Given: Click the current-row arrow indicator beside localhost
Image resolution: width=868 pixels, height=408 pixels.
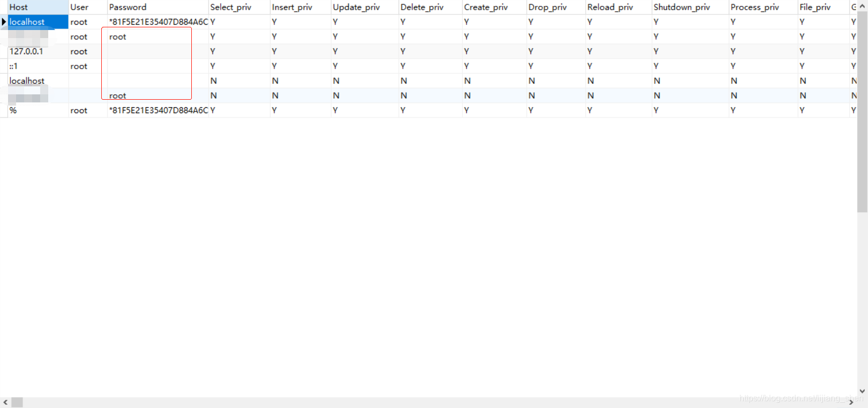Looking at the screenshot, I should (4, 22).
